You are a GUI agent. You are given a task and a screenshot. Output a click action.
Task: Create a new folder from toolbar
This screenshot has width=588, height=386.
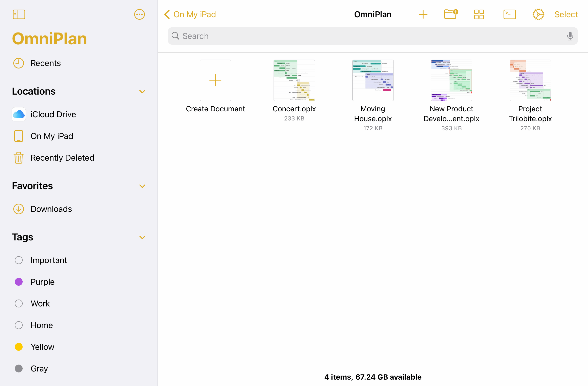click(451, 14)
